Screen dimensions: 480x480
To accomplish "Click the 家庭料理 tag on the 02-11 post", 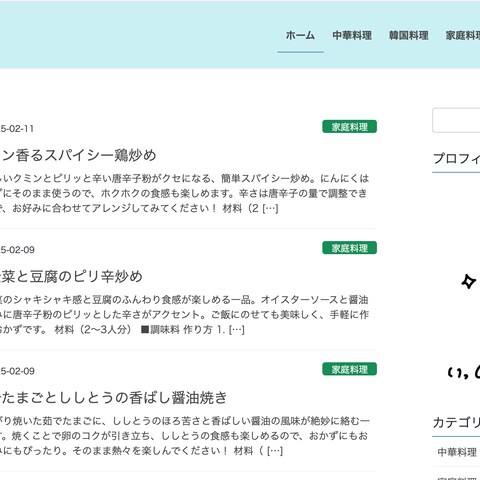I will tap(349, 127).
